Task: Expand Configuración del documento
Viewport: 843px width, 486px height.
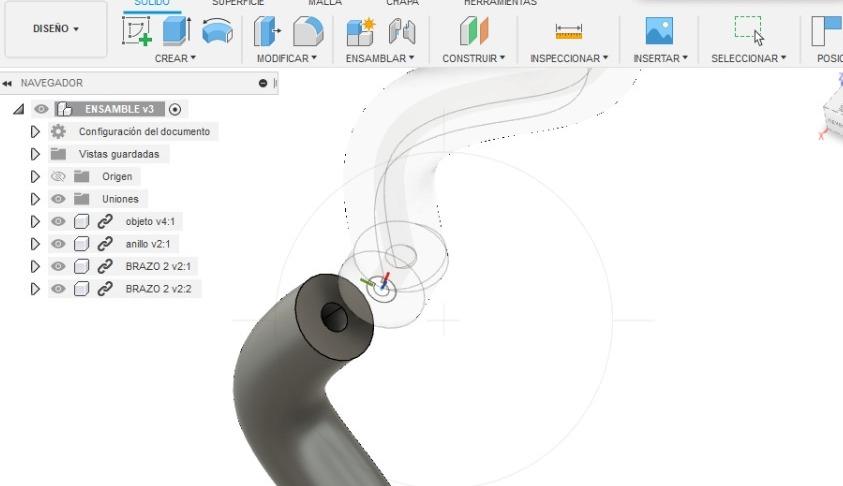Action: click(x=35, y=132)
